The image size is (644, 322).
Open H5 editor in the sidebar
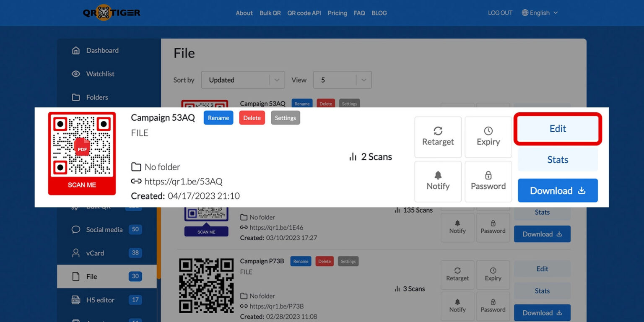tap(107, 300)
